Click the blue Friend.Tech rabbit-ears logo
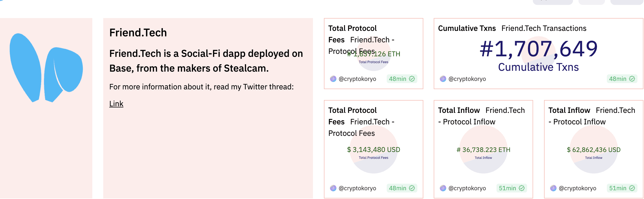Screen dimensions: 644x199 [x=46, y=67]
